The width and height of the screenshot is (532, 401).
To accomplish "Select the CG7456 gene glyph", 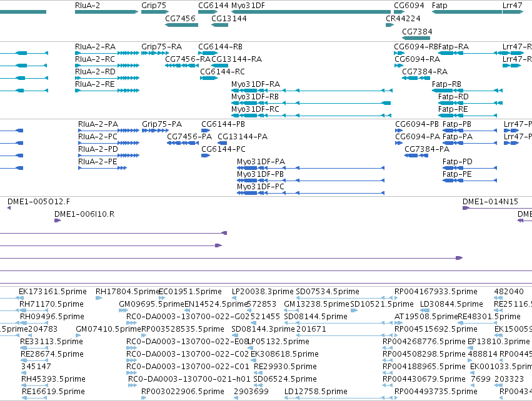I will coord(181,25).
